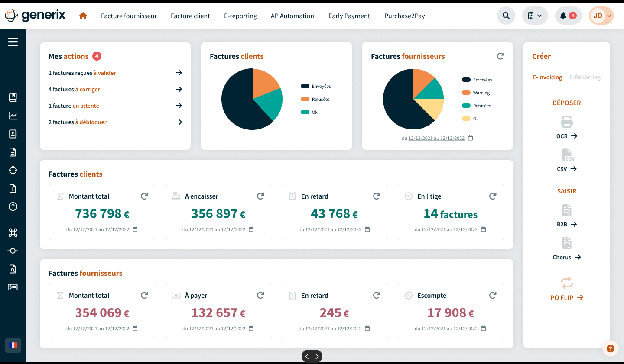
Task: Open the AP Automation menu
Action: [292, 16]
